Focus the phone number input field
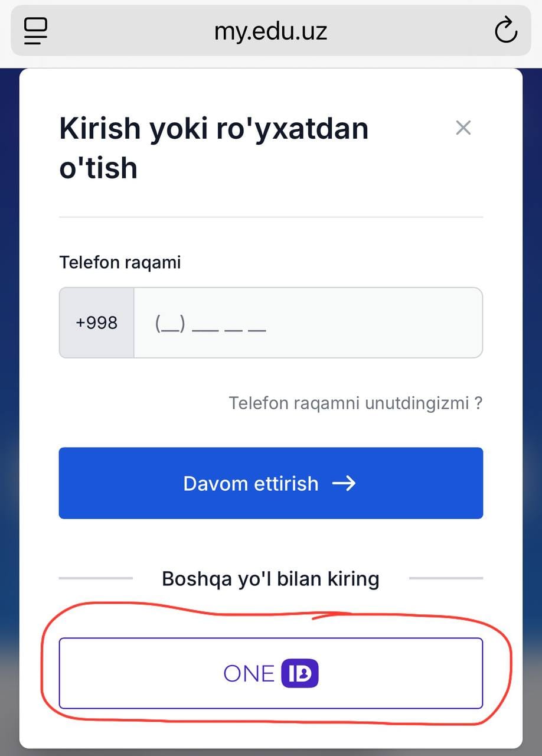The width and height of the screenshot is (542, 756). (x=308, y=322)
